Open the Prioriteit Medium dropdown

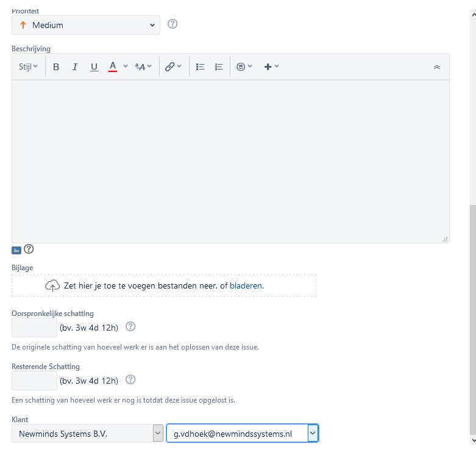85,25
